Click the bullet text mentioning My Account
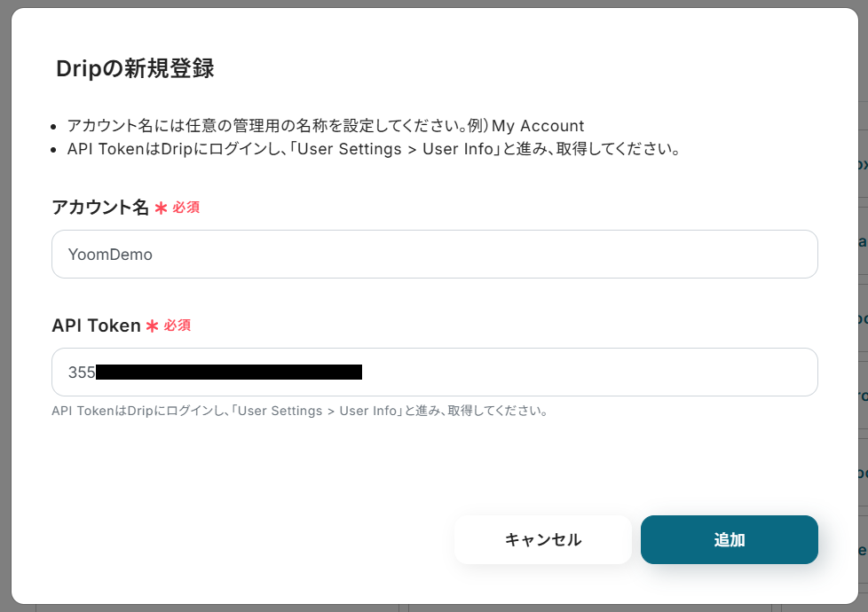This screenshot has width=868, height=612. point(326,126)
